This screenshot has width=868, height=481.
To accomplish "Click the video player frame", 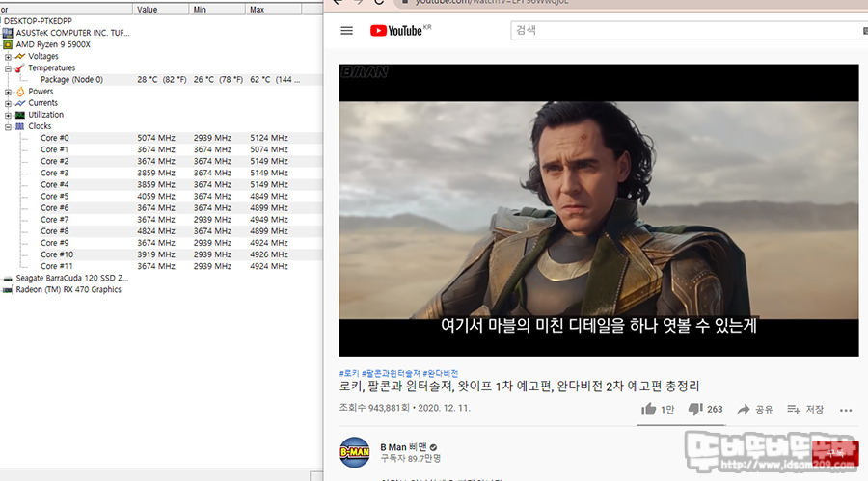I will tap(599, 210).
